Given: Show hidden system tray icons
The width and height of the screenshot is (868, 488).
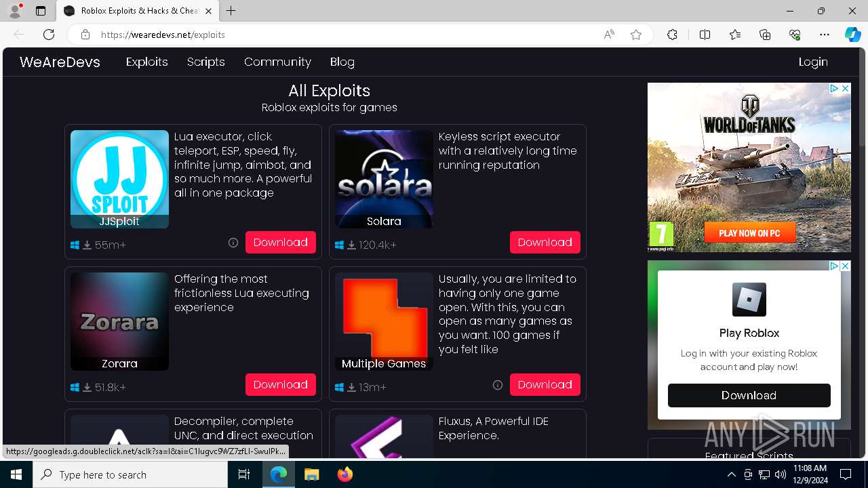Looking at the screenshot, I should [x=731, y=474].
